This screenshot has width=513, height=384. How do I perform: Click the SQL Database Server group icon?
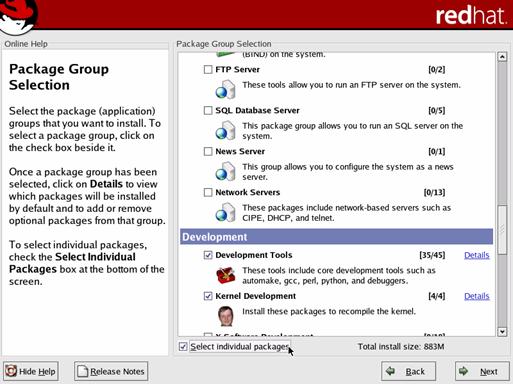coord(225,130)
